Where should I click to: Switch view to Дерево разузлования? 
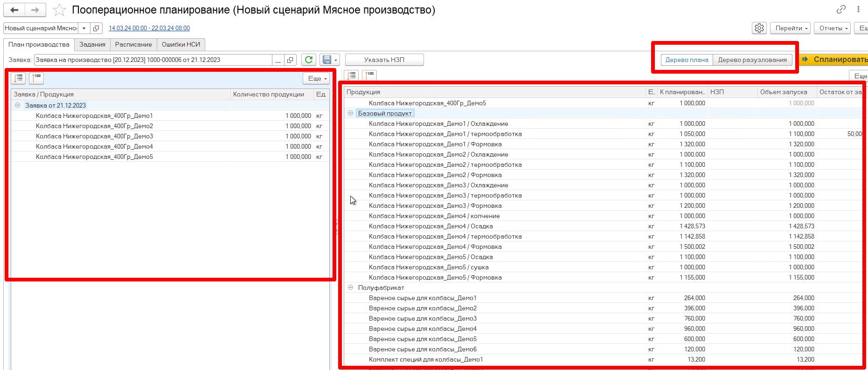(752, 60)
